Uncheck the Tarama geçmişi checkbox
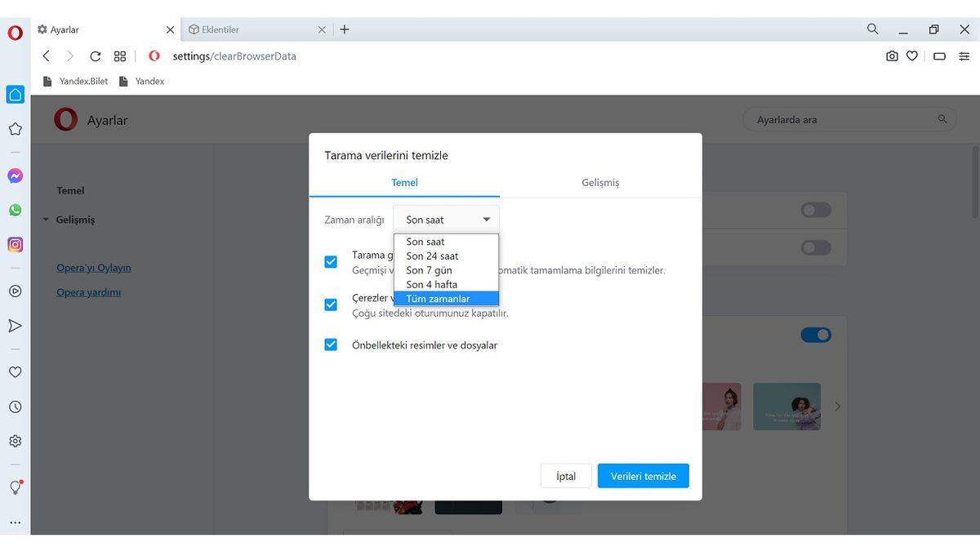This screenshot has width=980, height=551. pos(331,261)
